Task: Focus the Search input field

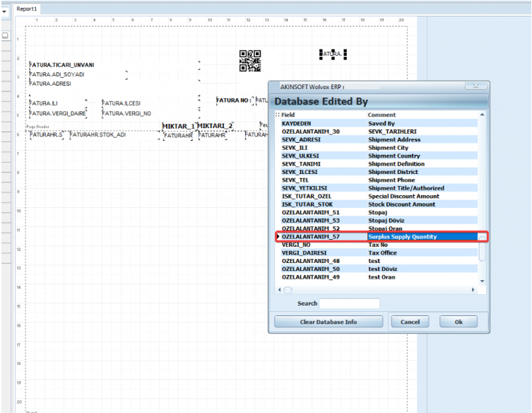Action: 350,303
